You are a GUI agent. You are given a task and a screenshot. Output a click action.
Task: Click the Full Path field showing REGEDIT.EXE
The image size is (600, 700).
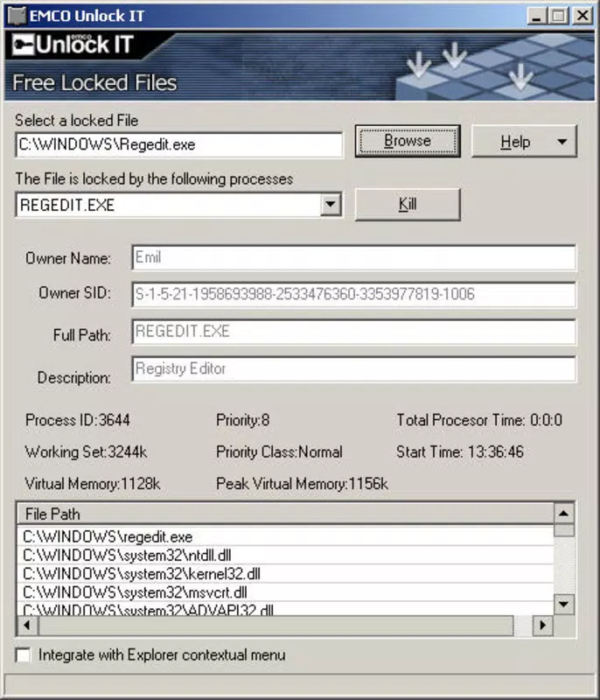point(353,332)
